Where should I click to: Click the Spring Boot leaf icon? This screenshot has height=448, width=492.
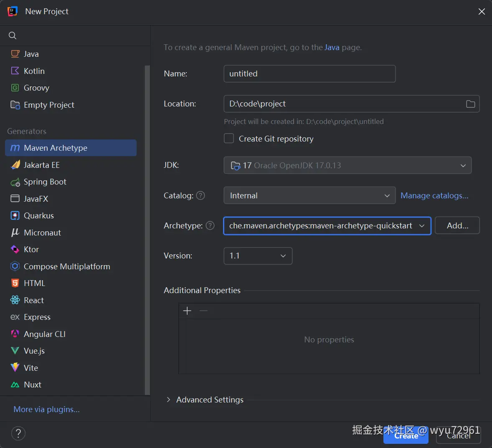[15, 182]
